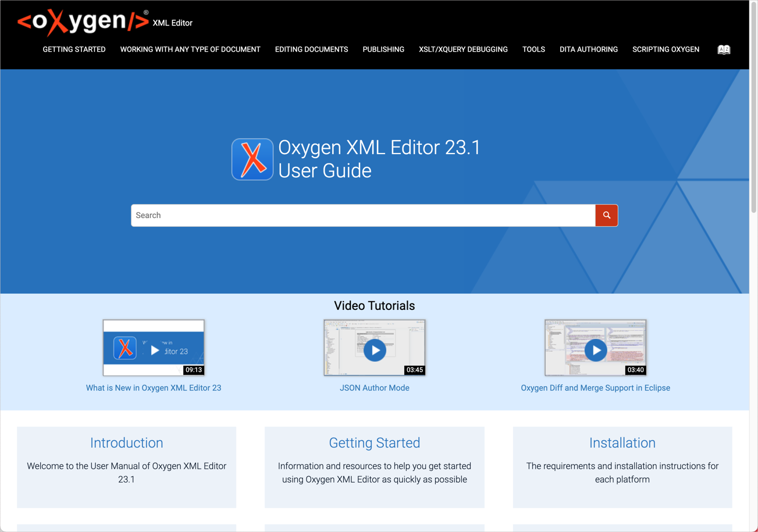The height and width of the screenshot is (532, 758).
Task: Open the Getting Started menu
Action: click(74, 49)
